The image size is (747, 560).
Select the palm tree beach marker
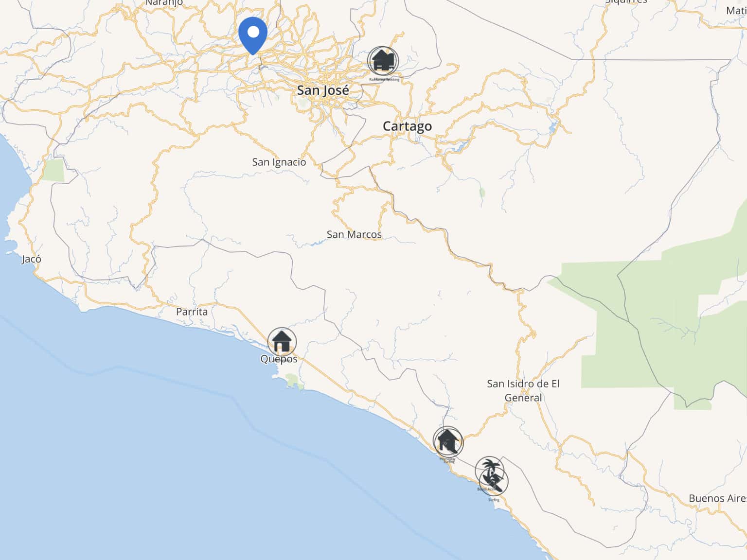click(x=489, y=470)
